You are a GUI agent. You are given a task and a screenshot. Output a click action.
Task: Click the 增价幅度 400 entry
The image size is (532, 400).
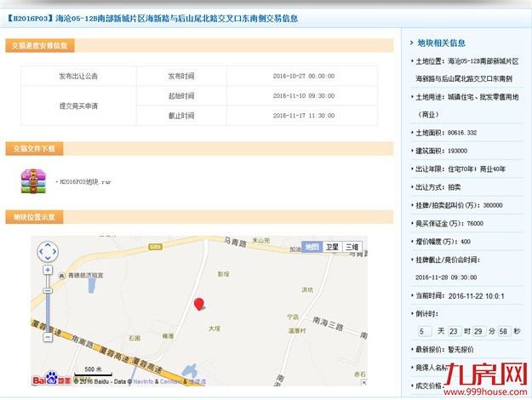click(443, 242)
